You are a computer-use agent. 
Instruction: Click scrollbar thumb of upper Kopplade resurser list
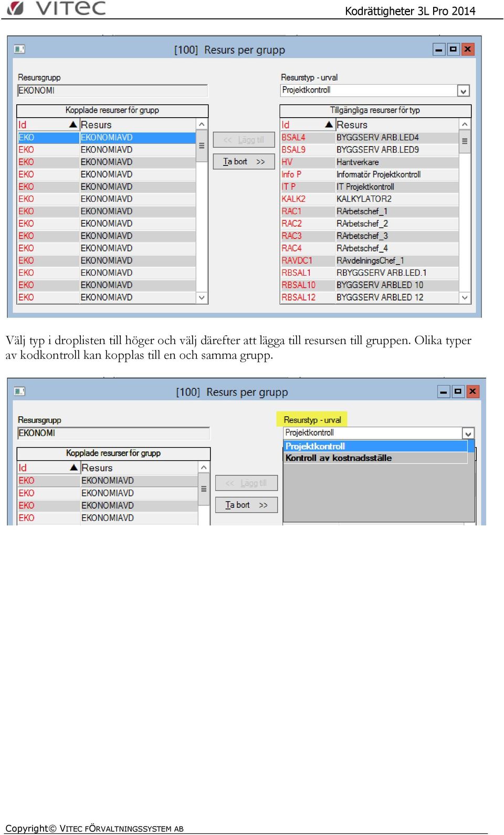[202, 146]
